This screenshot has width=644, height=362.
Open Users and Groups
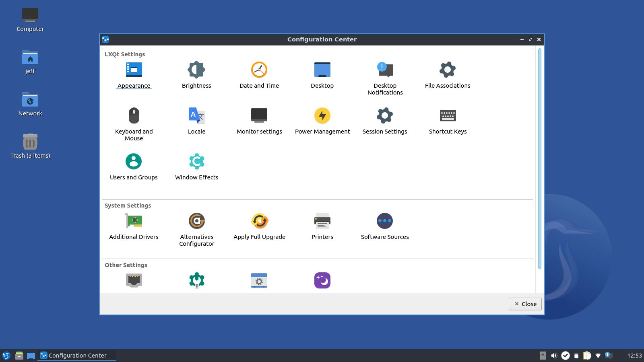coord(134,167)
